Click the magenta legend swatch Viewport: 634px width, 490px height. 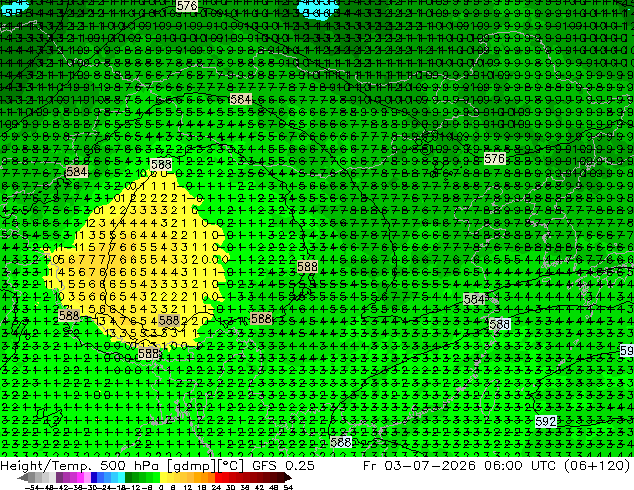tap(80, 478)
